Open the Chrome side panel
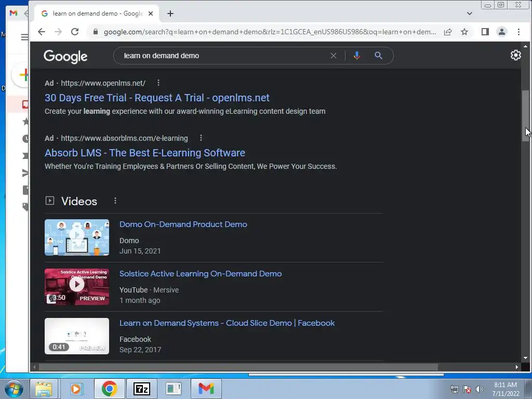This screenshot has width=532, height=399. [485, 32]
